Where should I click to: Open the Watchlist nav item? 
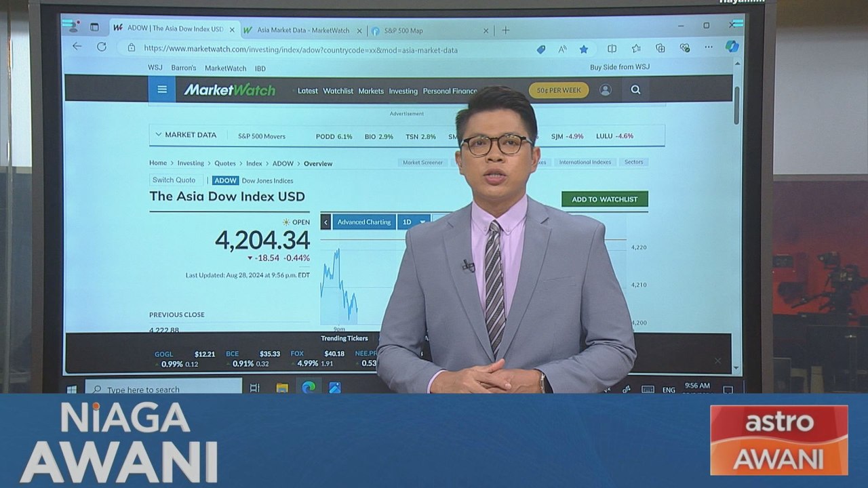pyautogui.click(x=338, y=91)
